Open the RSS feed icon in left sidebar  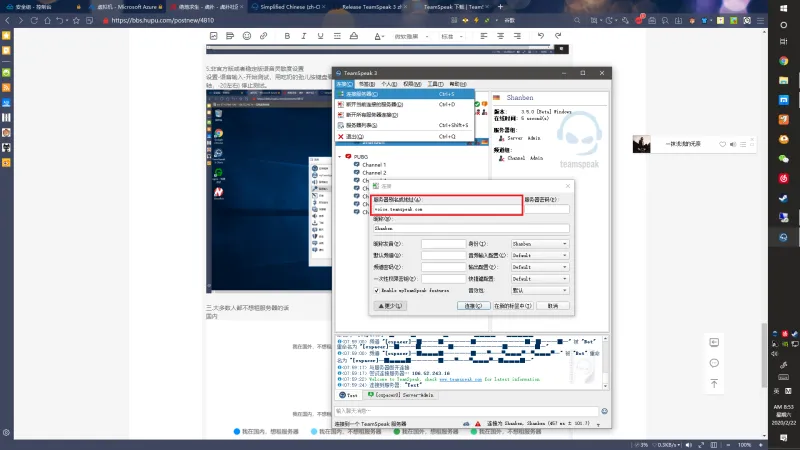pyautogui.click(x=6, y=87)
